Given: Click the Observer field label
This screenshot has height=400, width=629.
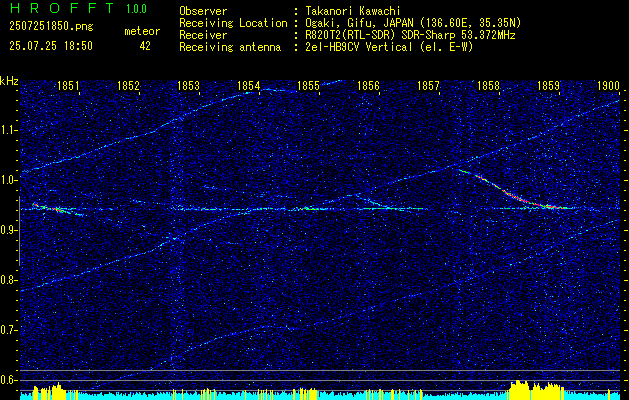Looking at the screenshot, I should pyautogui.click(x=203, y=11).
